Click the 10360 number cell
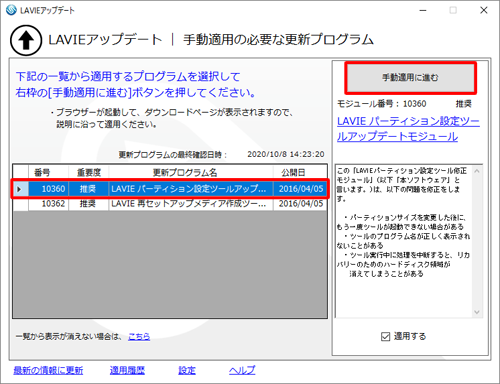The height and width of the screenshot is (384, 500). click(x=49, y=189)
